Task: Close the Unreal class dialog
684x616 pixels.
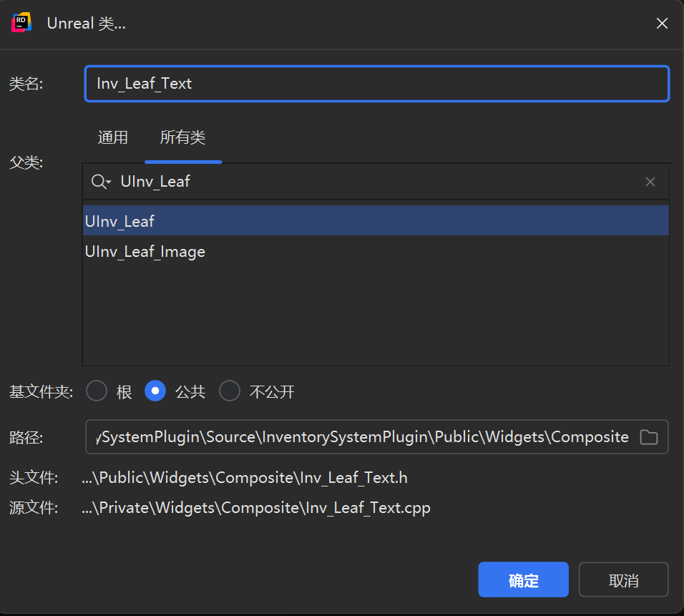Action: point(662,24)
